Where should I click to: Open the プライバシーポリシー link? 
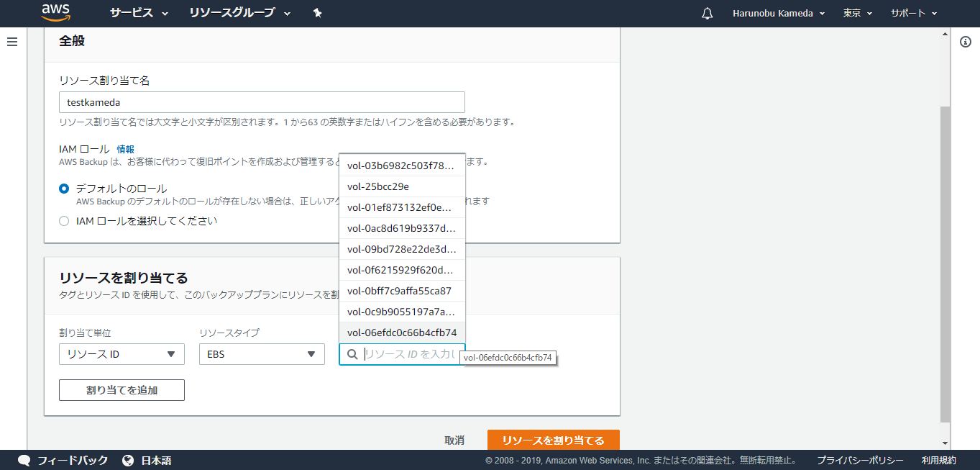coord(860,461)
